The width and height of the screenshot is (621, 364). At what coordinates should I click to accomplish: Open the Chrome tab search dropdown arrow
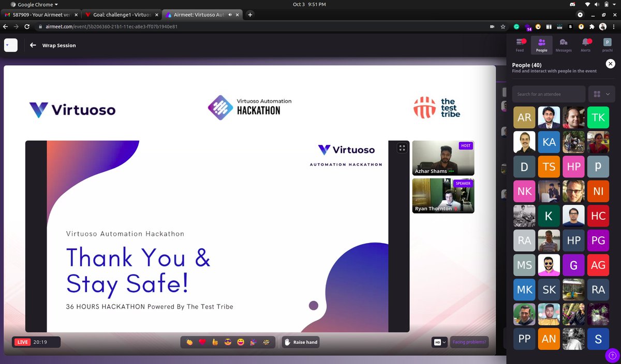point(580,15)
